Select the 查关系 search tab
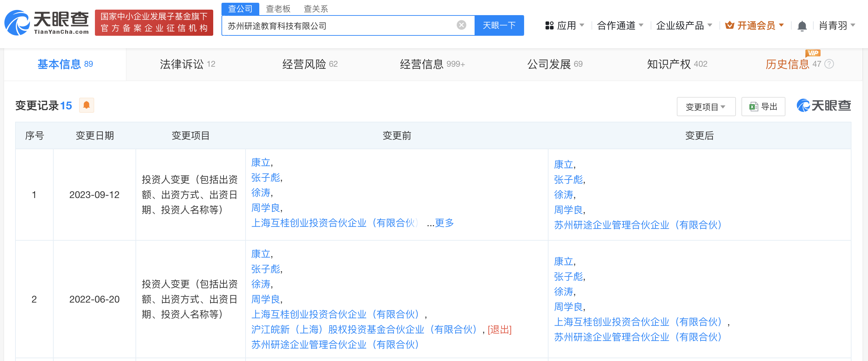Image resolution: width=868 pixels, height=361 pixels. pos(316,9)
